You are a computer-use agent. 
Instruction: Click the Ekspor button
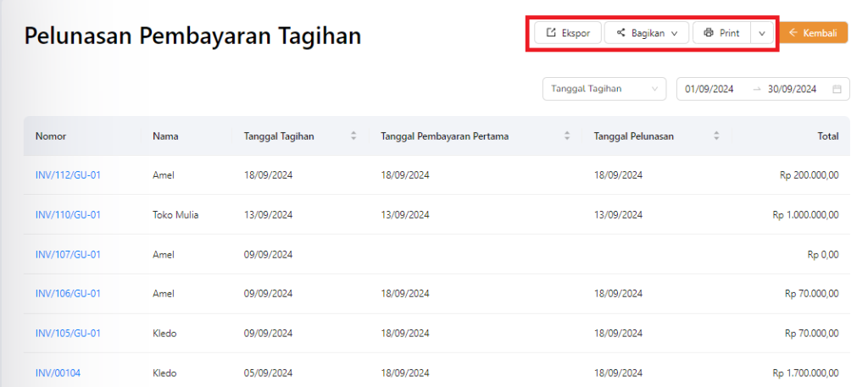[x=567, y=33]
